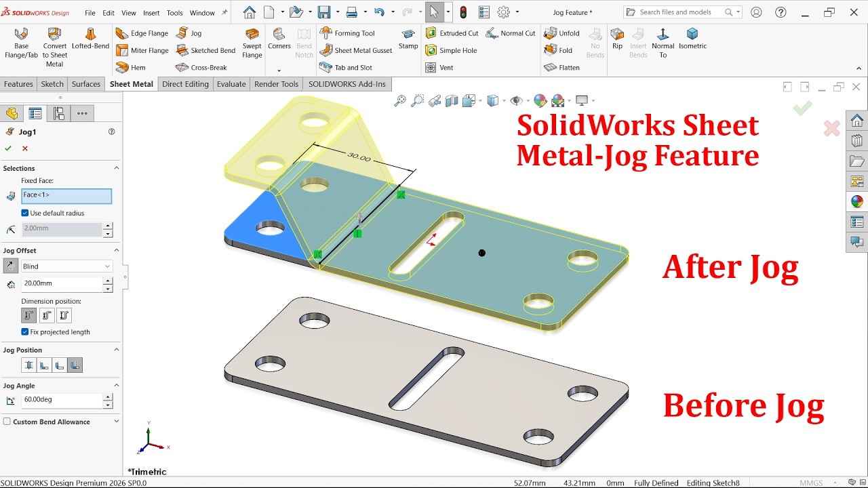Switch to the Features tab
Screen dimensions: 868x488
(x=18, y=84)
